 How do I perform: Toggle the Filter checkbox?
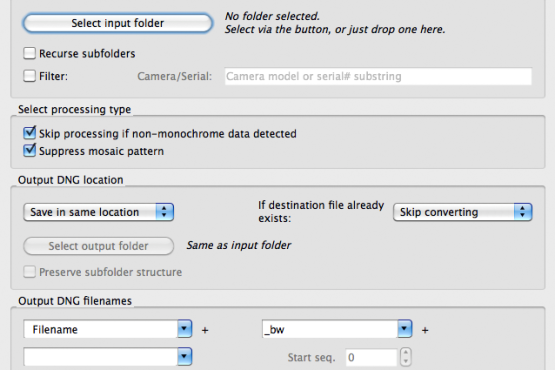pyautogui.click(x=29, y=76)
